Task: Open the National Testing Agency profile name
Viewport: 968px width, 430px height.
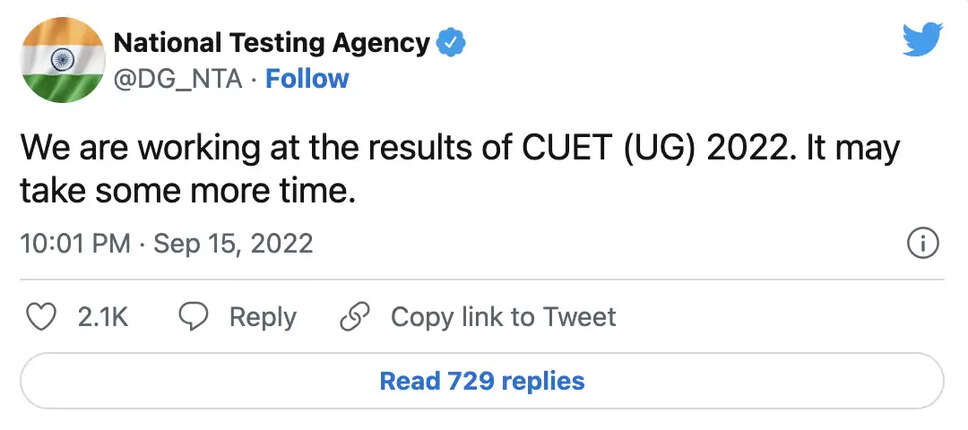Action: coord(272,43)
